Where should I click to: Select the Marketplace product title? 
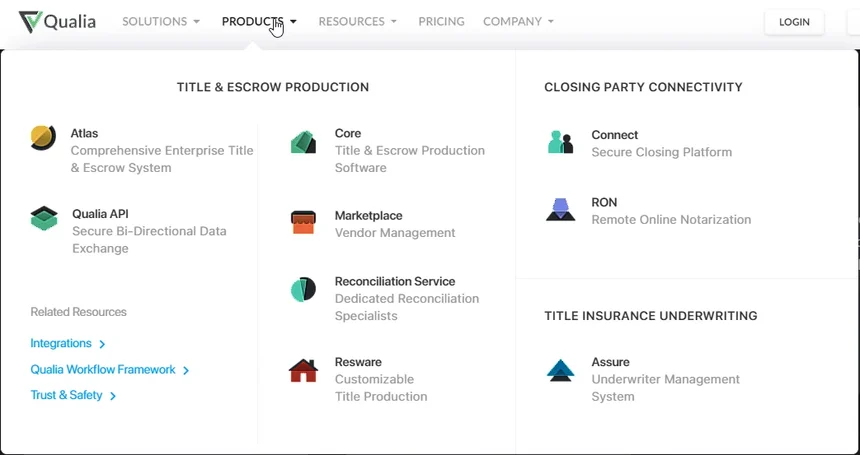pos(369,215)
